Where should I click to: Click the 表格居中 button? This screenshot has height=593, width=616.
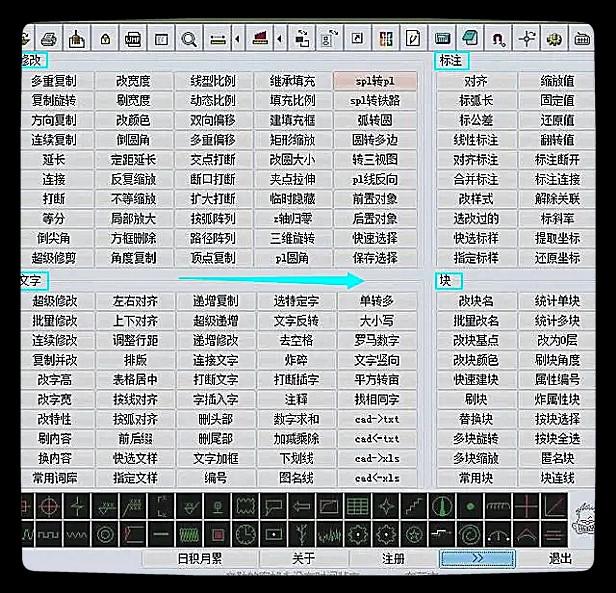click(135, 380)
